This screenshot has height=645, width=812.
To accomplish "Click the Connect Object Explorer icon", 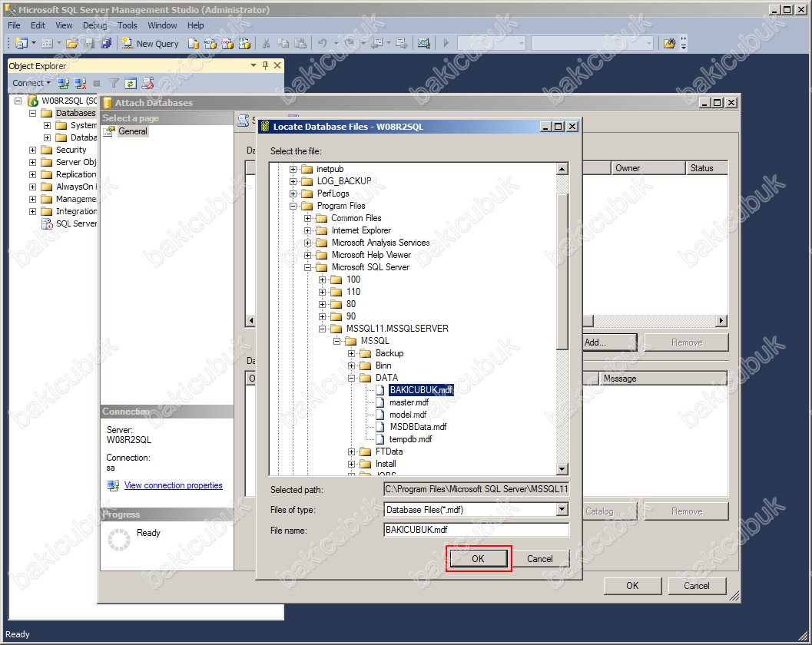I will 63,83.
